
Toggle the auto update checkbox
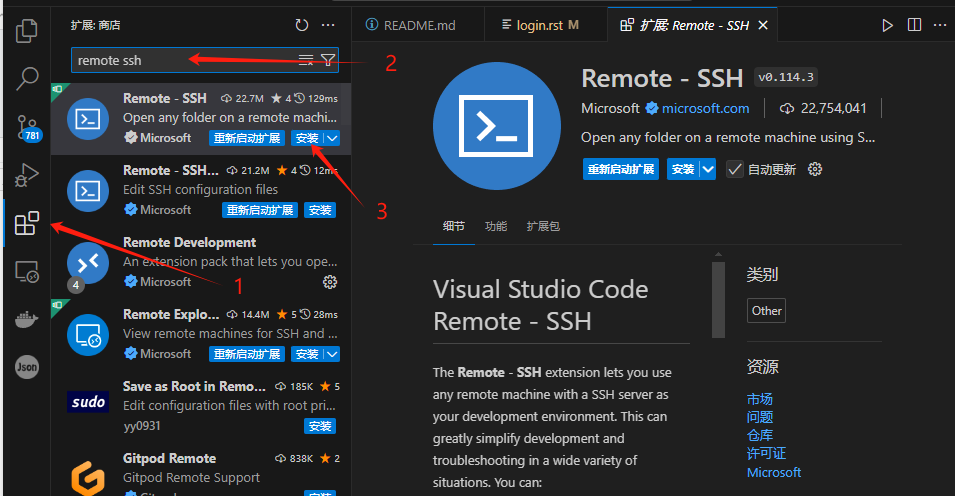coord(735,169)
